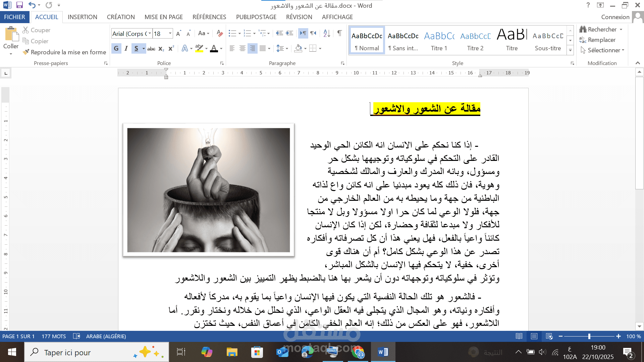Open the font name dropdown Arial

(x=150, y=34)
